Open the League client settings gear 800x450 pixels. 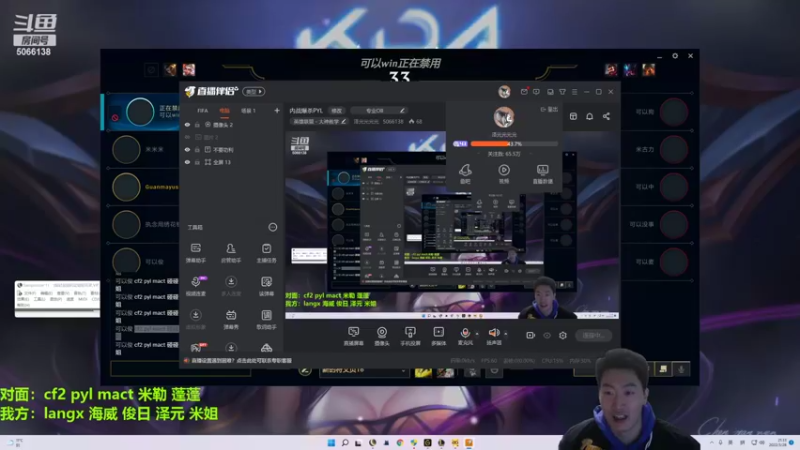coord(674,56)
